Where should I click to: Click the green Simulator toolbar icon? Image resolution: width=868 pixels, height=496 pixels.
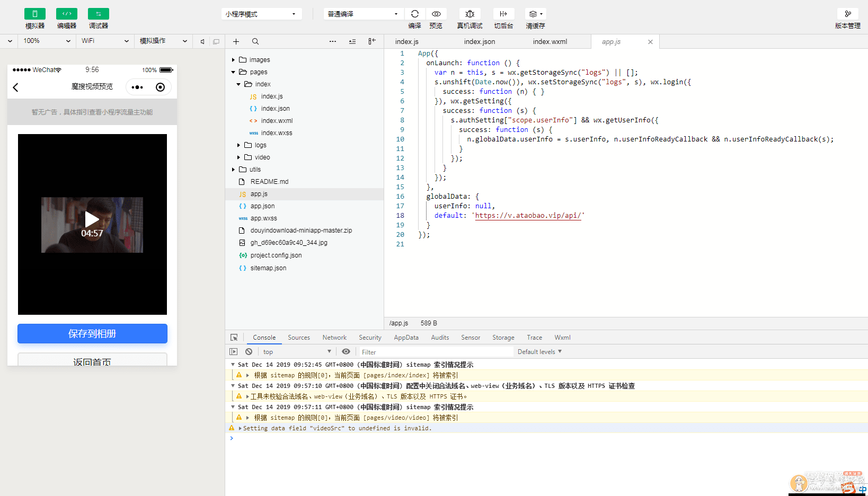35,14
